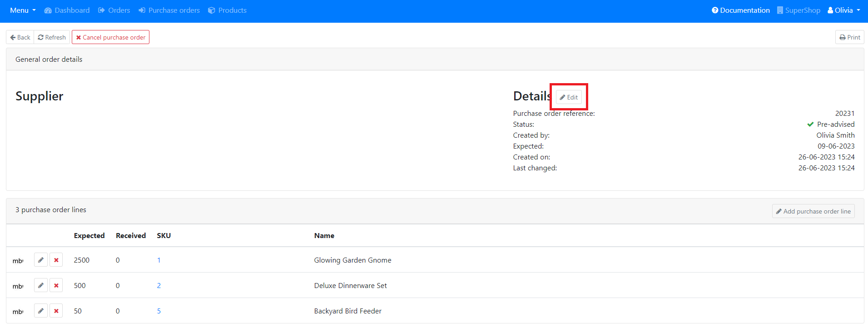Refresh the purchase order page
This screenshot has height=328, width=868.
(x=52, y=37)
